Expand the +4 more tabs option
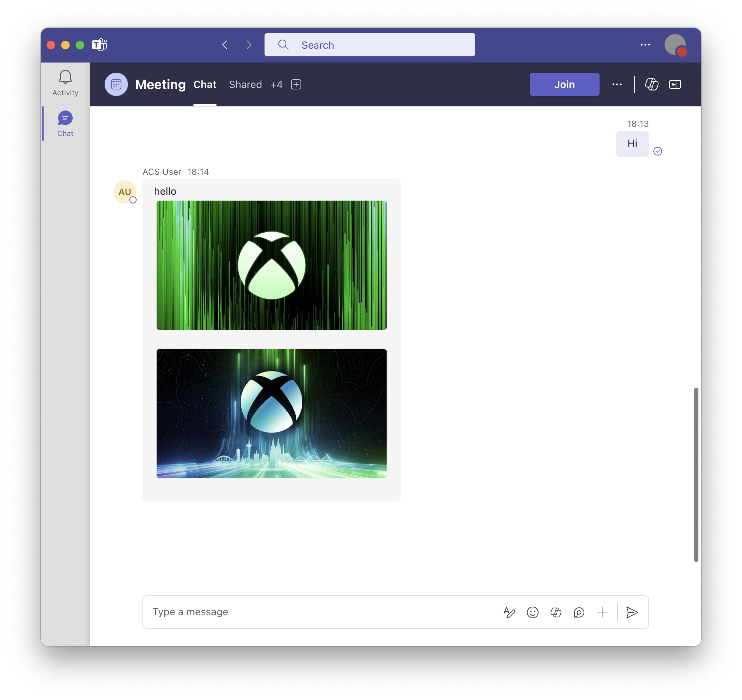This screenshot has width=742, height=700. pos(276,84)
